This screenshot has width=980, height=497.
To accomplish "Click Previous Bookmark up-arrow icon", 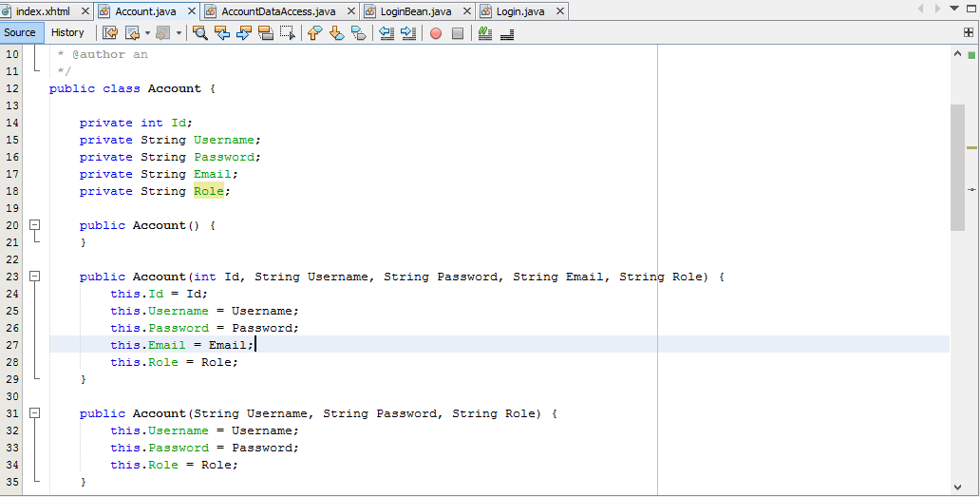I will coord(315,32).
